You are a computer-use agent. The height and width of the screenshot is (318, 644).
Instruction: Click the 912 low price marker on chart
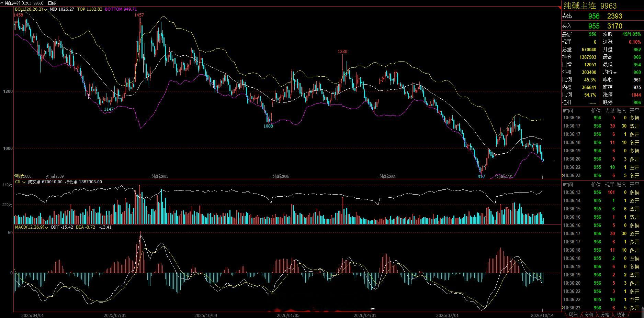click(481, 176)
